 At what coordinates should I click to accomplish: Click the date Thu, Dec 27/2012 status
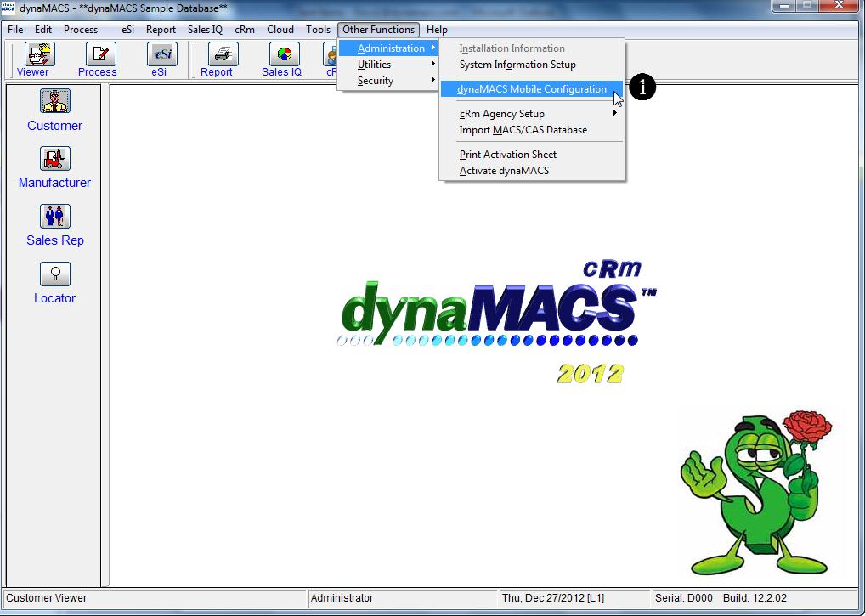553,598
